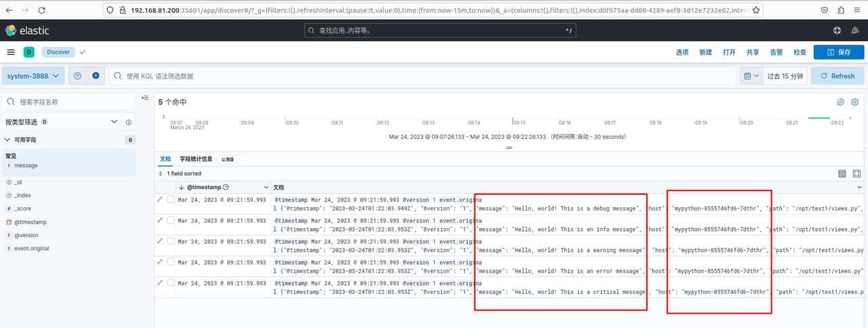Switch to the 字段统计信息 field statistics tab
The image size is (868, 328).
click(x=196, y=159)
